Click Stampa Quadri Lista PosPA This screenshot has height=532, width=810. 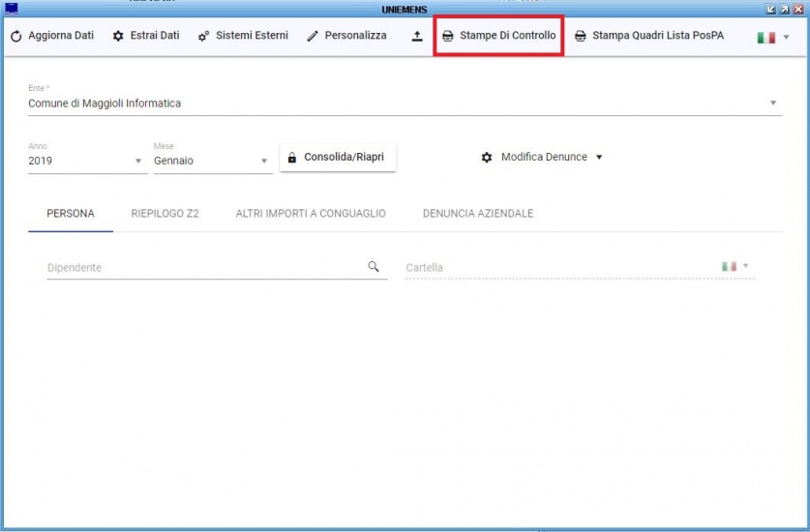coord(649,36)
